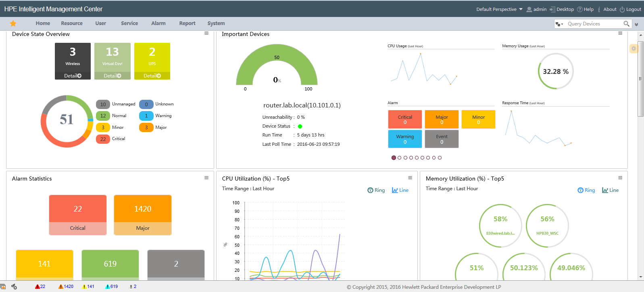Open the Device State Overview panel menu icon
The height and width of the screenshot is (292, 644).
[206, 33]
